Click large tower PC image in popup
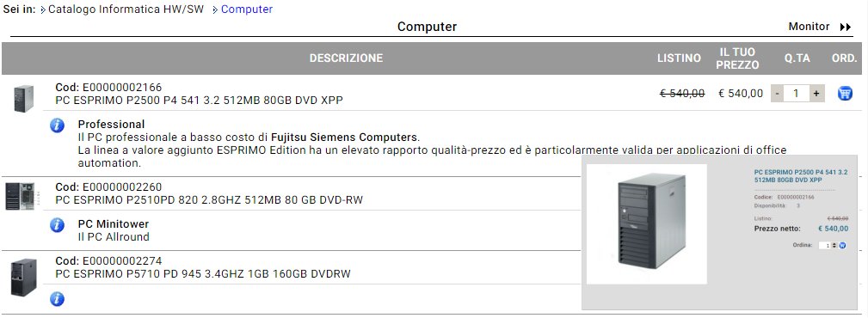The width and height of the screenshot is (868, 318). tap(647, 224)
